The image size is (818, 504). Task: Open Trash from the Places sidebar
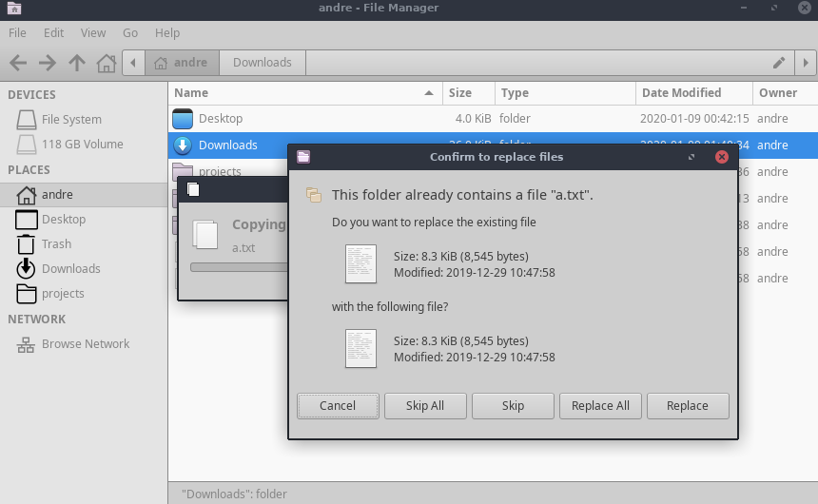[x=56, y=244]
